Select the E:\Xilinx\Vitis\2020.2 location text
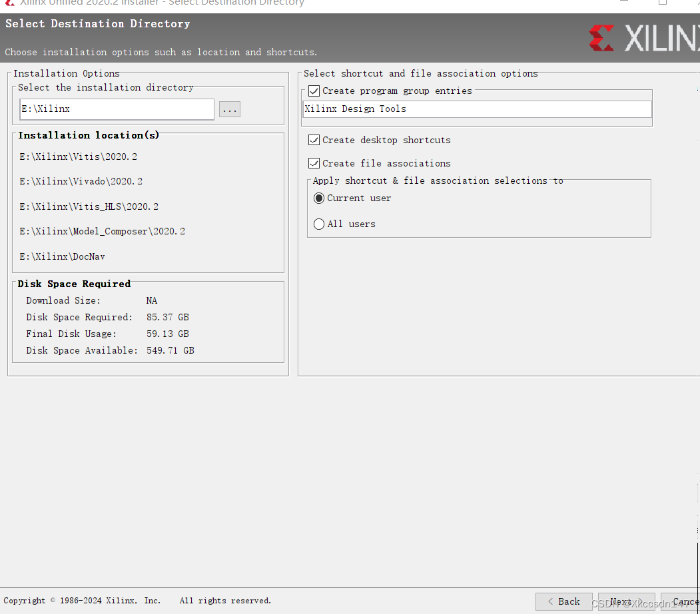This screenshot has width=700, height=614. point(78,156)
